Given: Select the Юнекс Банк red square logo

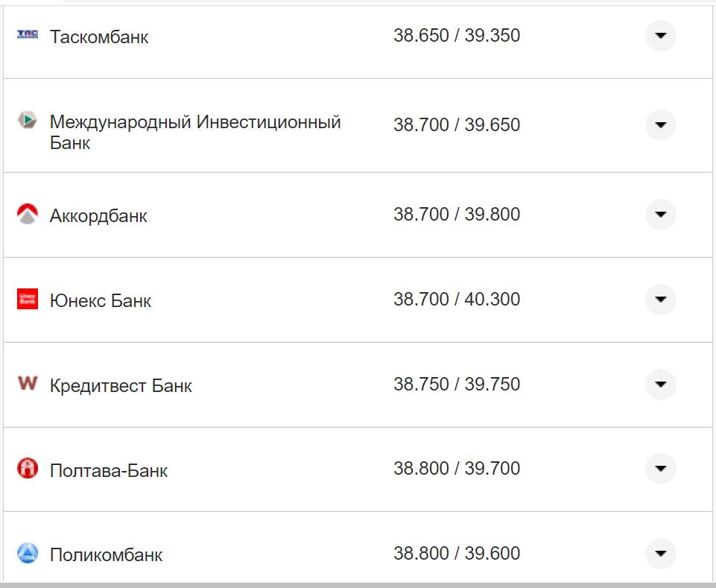Looking at the screenshot, I should pyautogui.click(x=26, y=300).
